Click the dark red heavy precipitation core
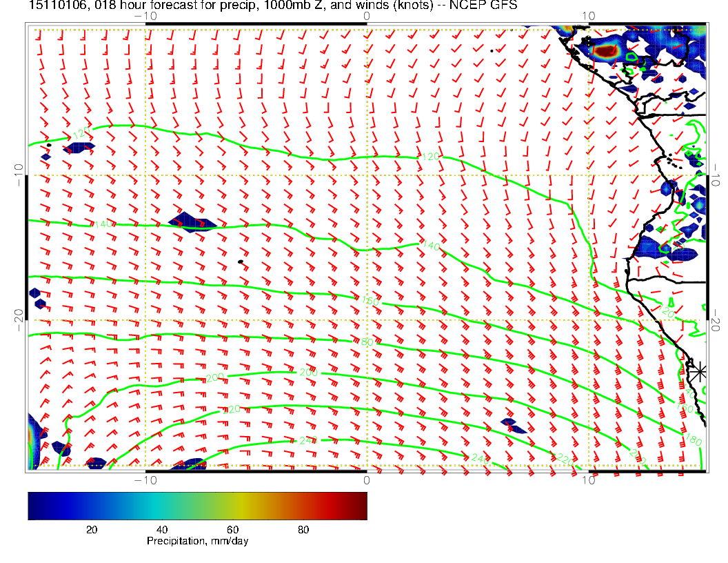The image size is (728, 563). click(606, 50)
